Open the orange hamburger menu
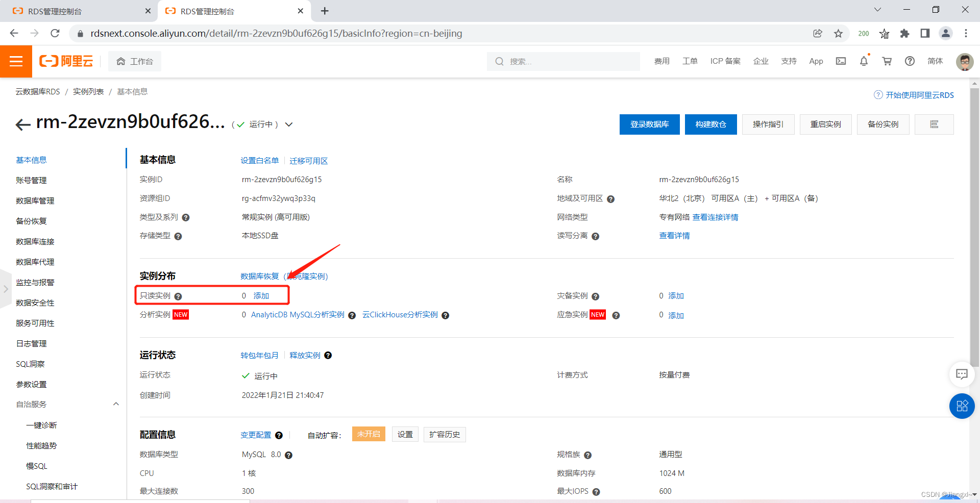The width and height of the screenshot is (980, 503). coord(16,61)
